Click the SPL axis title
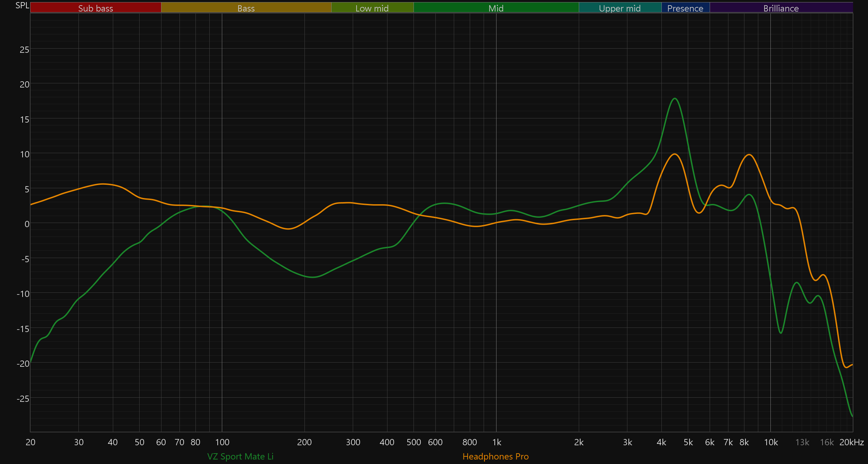This screenshot has height=464, width=868. pyautogui.click(x=22, y=6)
